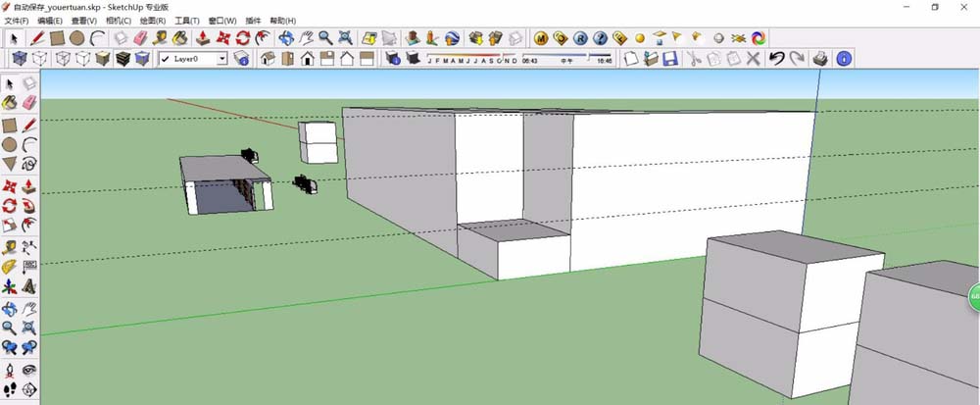Expand the 文件(F) file menu
This screenshot has height=405, width=980.
(17, 20)
